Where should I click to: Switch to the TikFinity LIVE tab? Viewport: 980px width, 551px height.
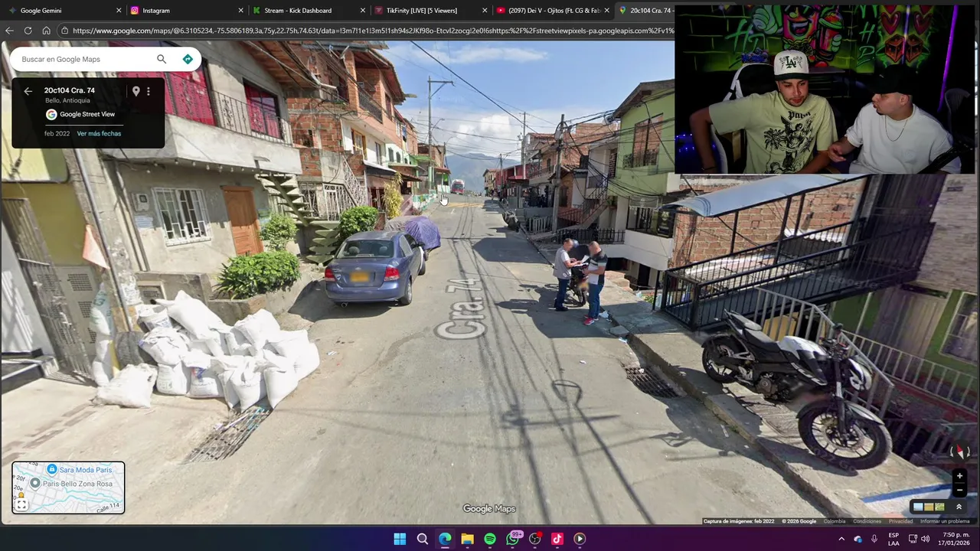point(429,11)
